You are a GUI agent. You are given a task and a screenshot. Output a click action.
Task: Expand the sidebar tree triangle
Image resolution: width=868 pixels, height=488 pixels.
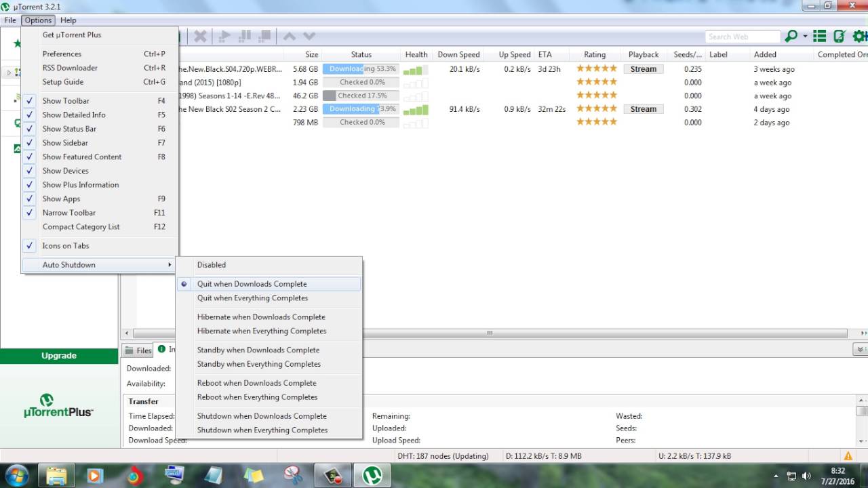tap(9, 73)
